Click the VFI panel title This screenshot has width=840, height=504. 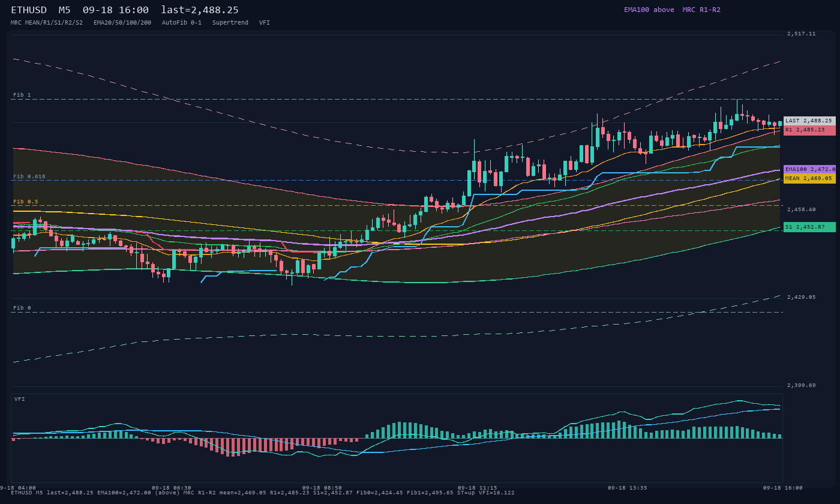[20, 399]
